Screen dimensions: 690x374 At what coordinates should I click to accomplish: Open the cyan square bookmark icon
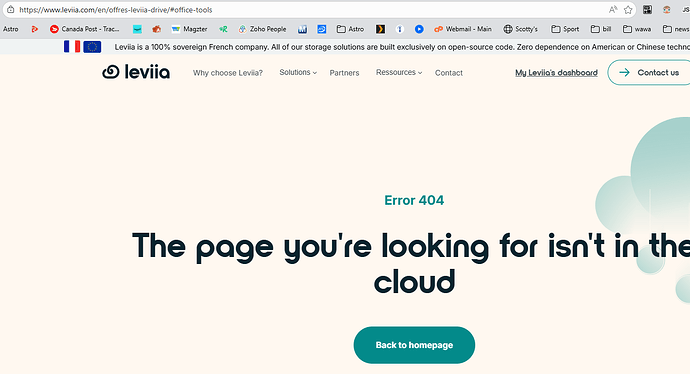(137, 29)
